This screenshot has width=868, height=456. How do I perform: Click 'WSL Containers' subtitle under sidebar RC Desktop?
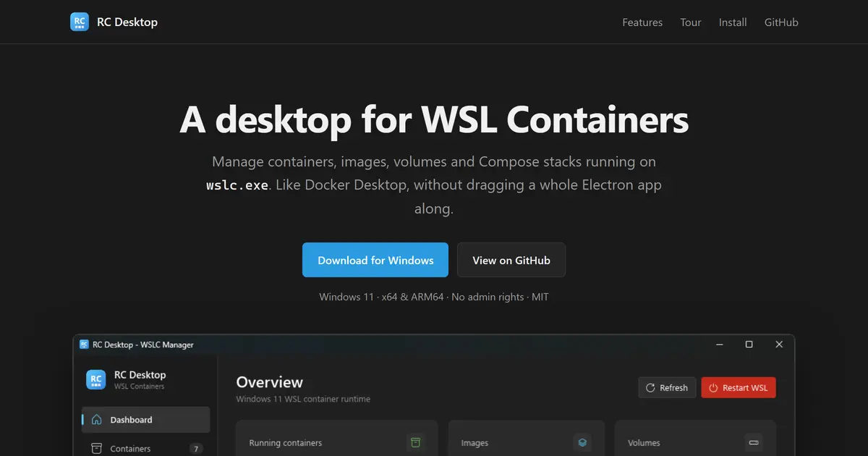tap(140, 387)
